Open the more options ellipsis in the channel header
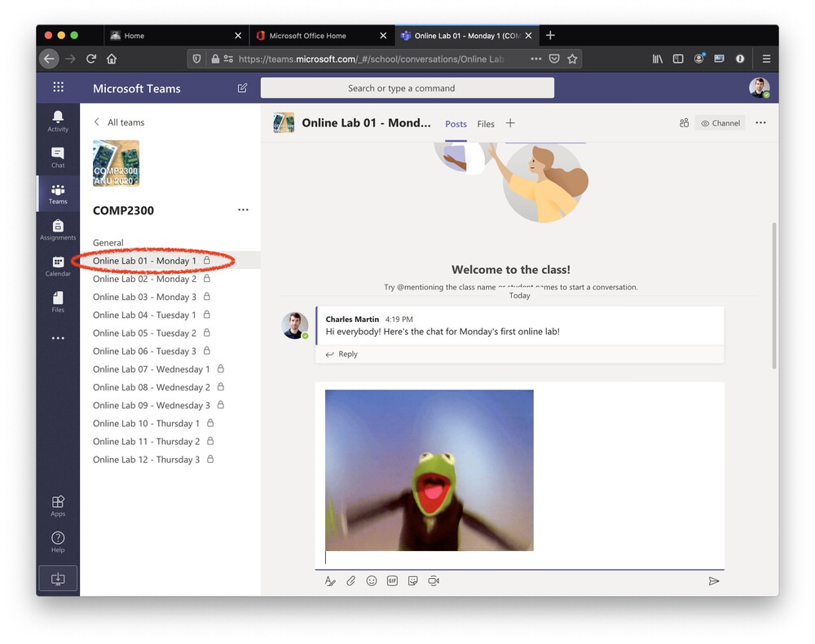Image resolution: width=815 pixels, height=644 pixels. tap(760, 122)
